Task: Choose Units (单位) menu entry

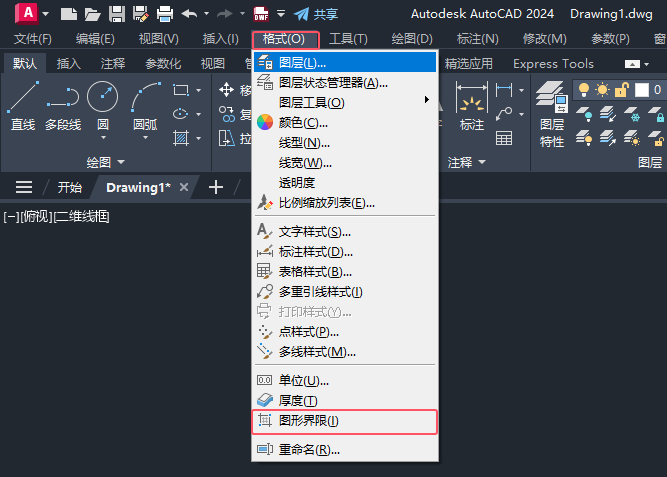Action: tap(345, 380)
